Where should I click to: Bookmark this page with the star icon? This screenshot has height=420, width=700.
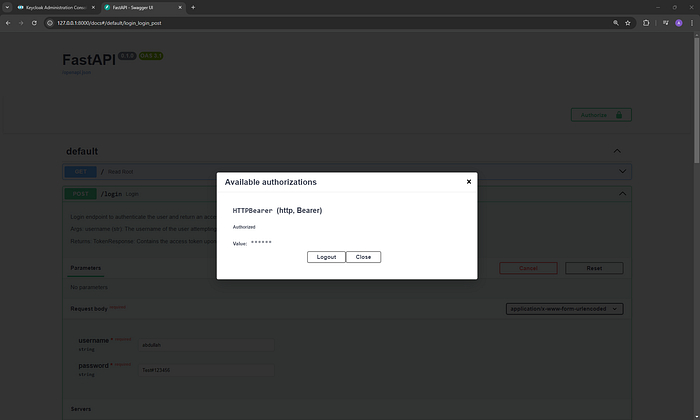[628, 23]
